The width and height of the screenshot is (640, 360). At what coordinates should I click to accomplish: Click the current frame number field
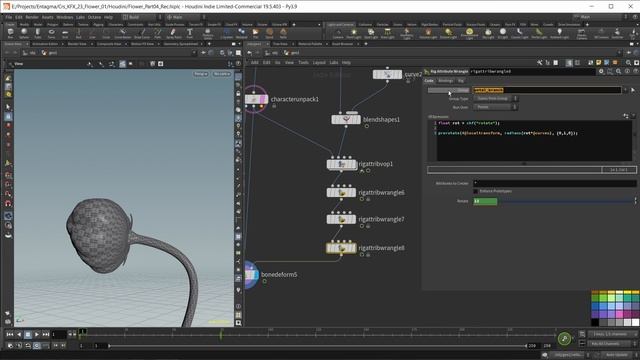point(59,335)
